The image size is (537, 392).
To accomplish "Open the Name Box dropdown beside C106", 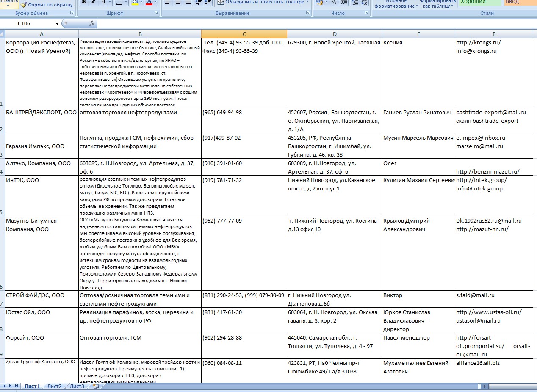I will pos(58,24).
